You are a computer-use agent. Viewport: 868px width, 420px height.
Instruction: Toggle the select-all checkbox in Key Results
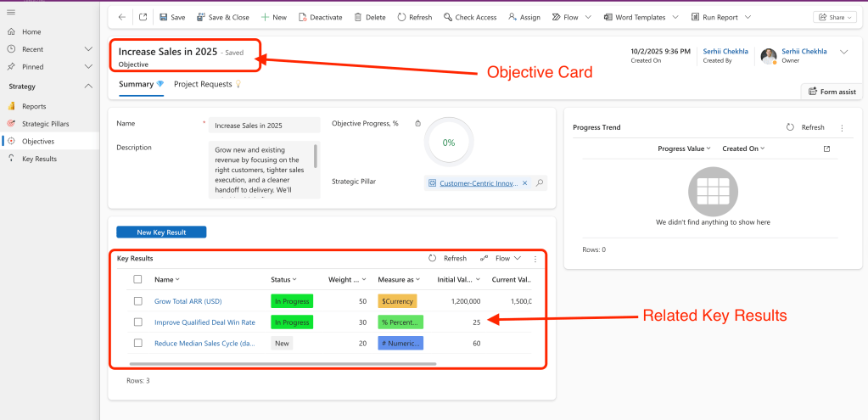pyautogui.click(x=137, y=279)
